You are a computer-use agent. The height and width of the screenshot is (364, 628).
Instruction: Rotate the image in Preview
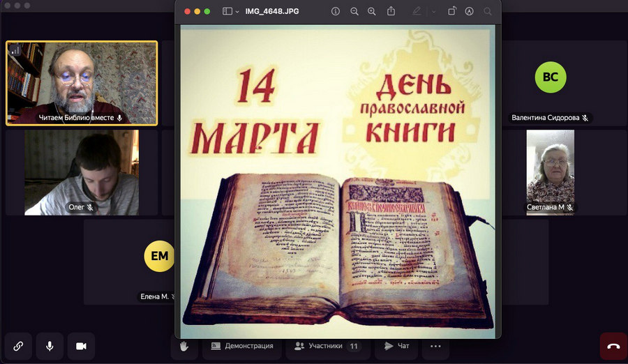(x=451, y=11)
